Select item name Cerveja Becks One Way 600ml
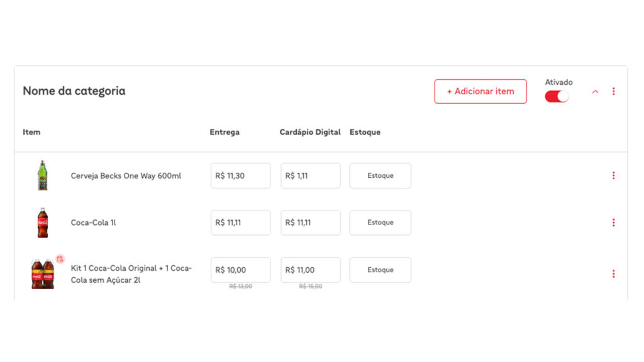 point(126,176)
